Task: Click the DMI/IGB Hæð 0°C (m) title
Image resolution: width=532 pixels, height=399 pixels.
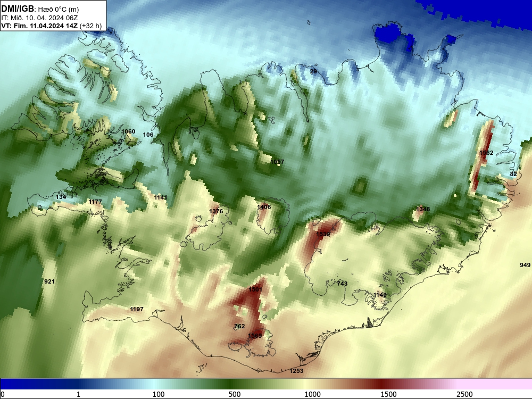Action: 40,9
